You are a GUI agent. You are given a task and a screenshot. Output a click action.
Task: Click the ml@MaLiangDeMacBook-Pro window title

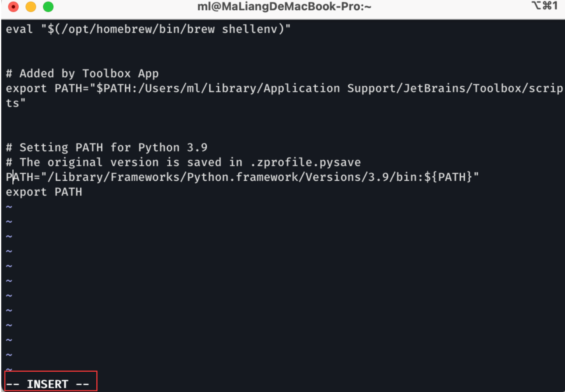click(x=284, y=7)
